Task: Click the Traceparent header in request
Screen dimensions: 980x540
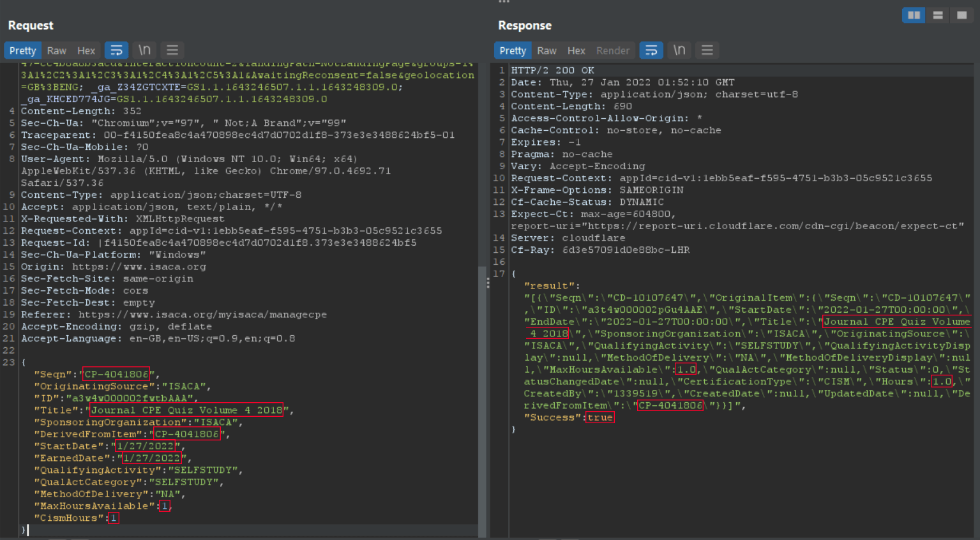Action: click(237, 135)
